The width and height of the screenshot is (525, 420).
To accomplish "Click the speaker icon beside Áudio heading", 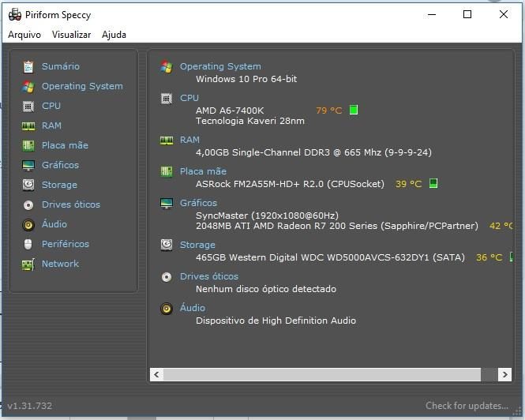I will tap(167, 309).
